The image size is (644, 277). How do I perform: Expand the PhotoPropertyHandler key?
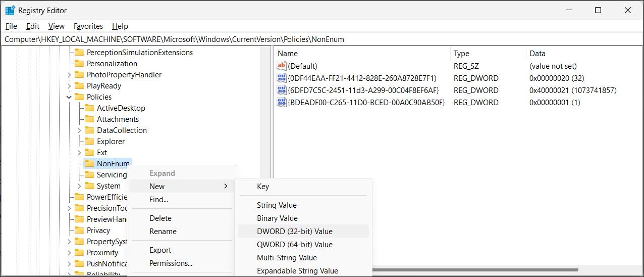69,74
